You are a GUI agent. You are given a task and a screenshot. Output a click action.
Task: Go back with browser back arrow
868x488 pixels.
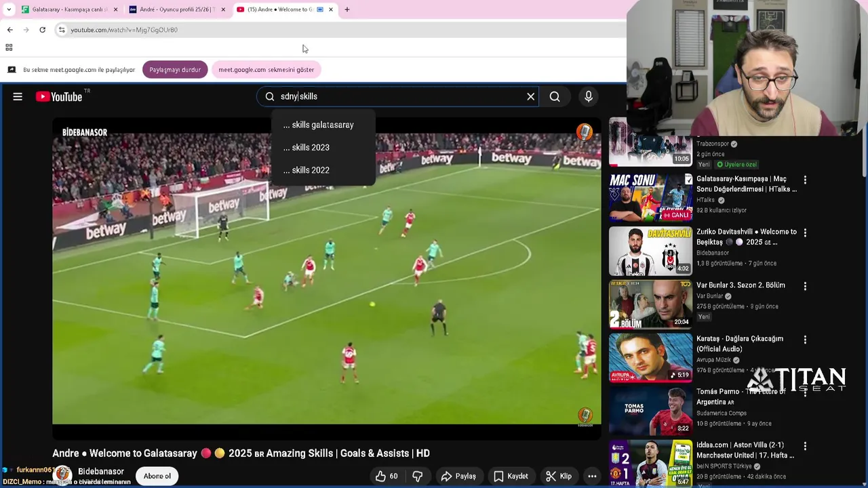(10, 30)
